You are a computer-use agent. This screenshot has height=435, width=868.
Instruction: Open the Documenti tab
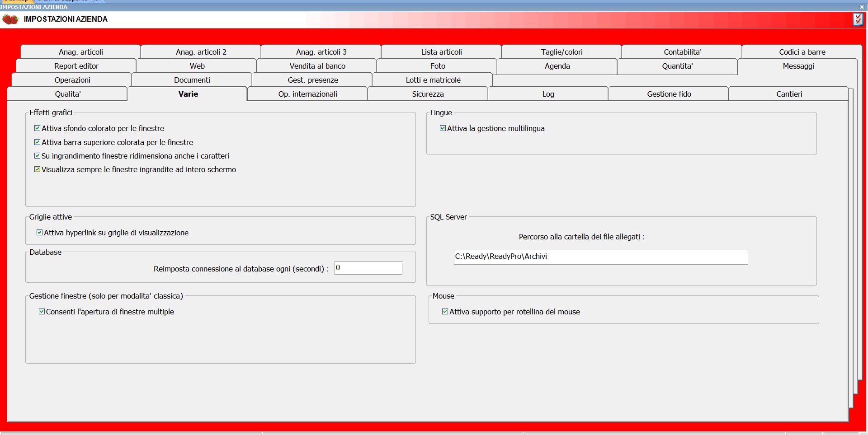tap(192, 80)
